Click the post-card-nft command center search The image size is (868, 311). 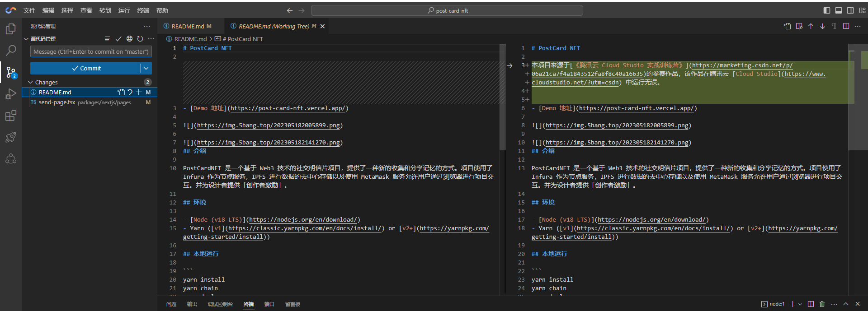447,10
